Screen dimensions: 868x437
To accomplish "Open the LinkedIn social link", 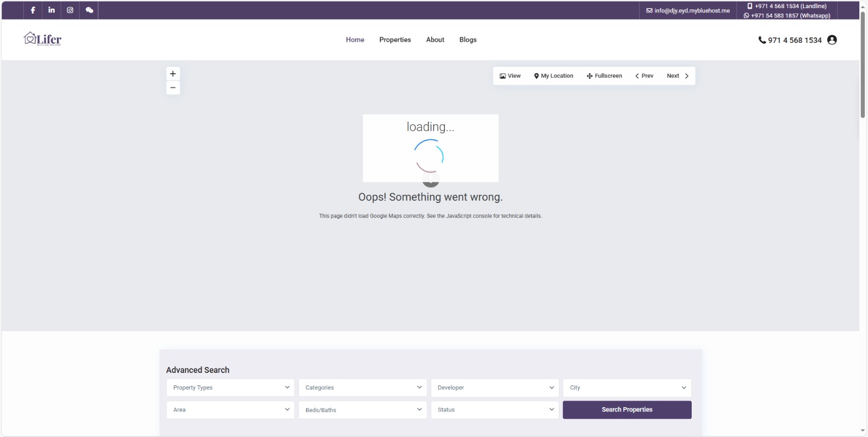I will pyautogui.click(x=52, y=10).
